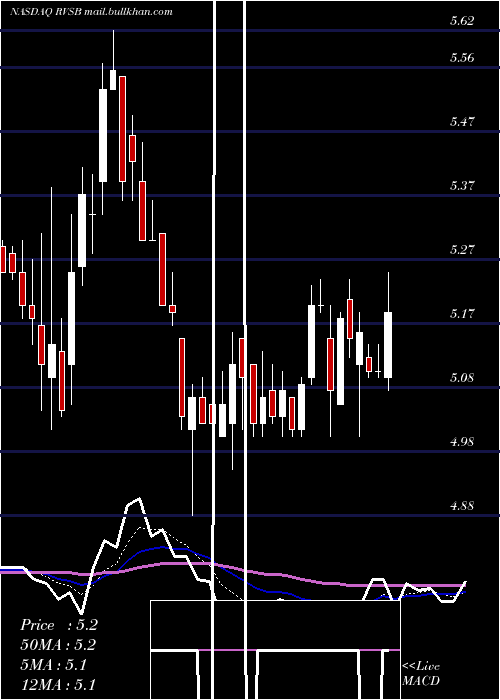Select the 4.98 price axis label
The image size is (500, 700).
[462, 442]
